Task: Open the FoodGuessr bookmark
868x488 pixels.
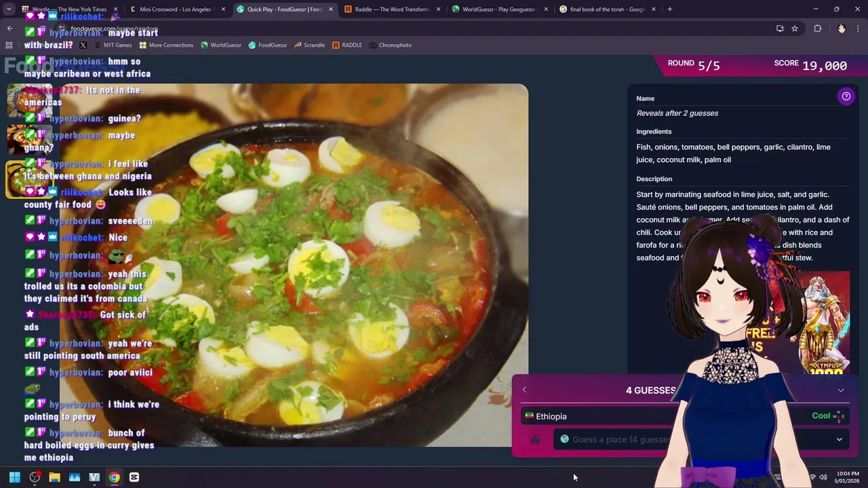Action: [268, 45]
